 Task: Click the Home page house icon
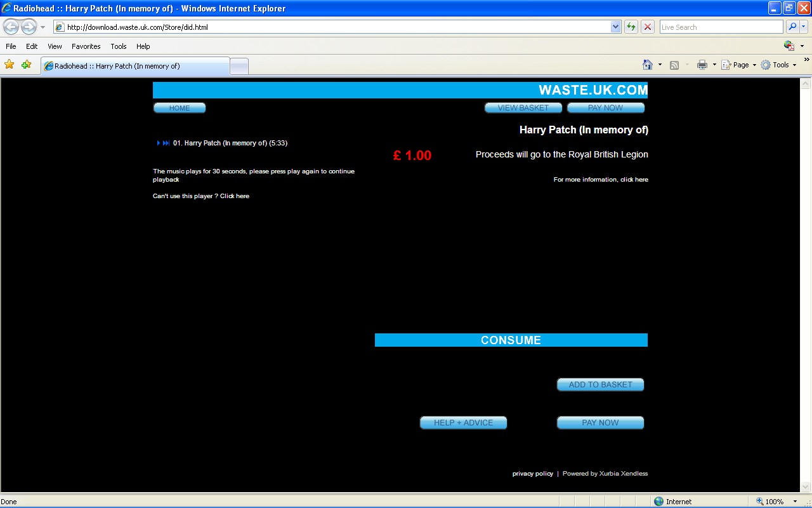(648, 65)
